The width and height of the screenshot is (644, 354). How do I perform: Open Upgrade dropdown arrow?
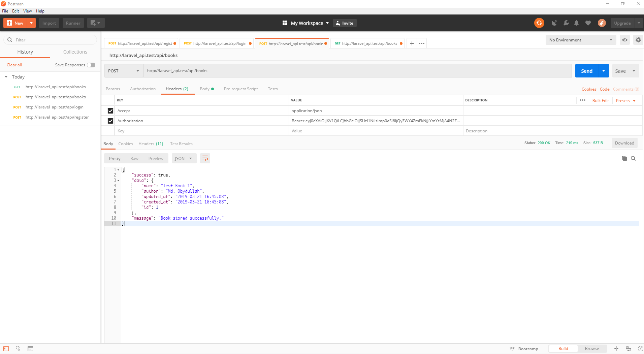(x=639, y=23)
